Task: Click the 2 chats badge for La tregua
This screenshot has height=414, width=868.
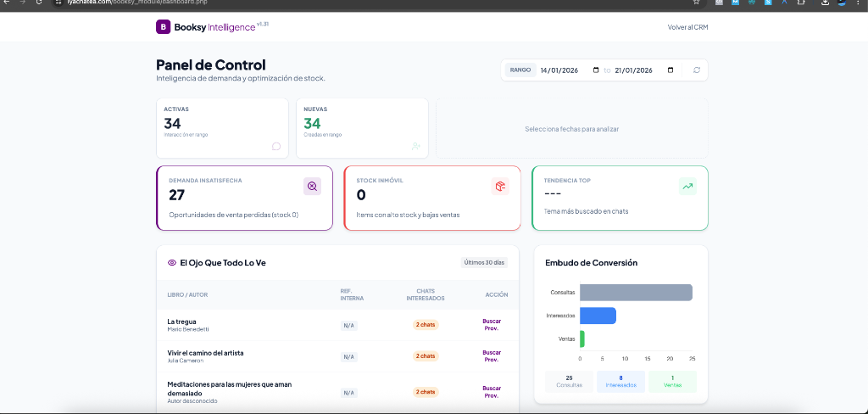Action: point(426,325)
